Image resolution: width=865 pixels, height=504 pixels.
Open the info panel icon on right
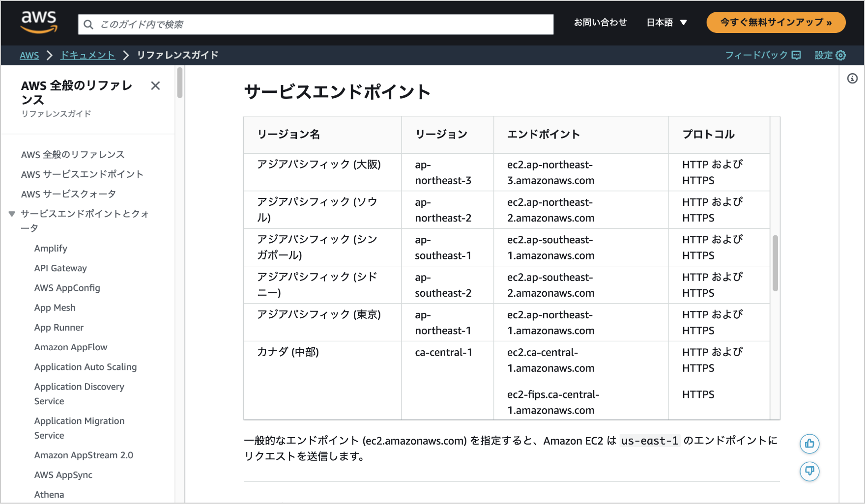click(x=852, y=79)
